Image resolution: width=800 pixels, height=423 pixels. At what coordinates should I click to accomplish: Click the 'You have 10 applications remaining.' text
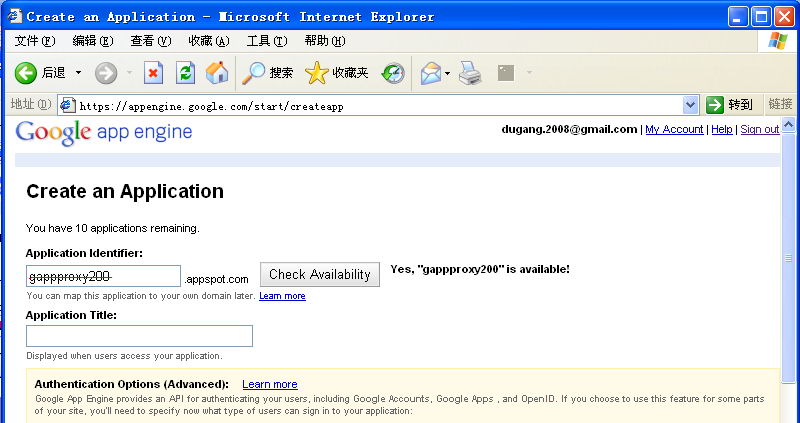coord(113,228)
